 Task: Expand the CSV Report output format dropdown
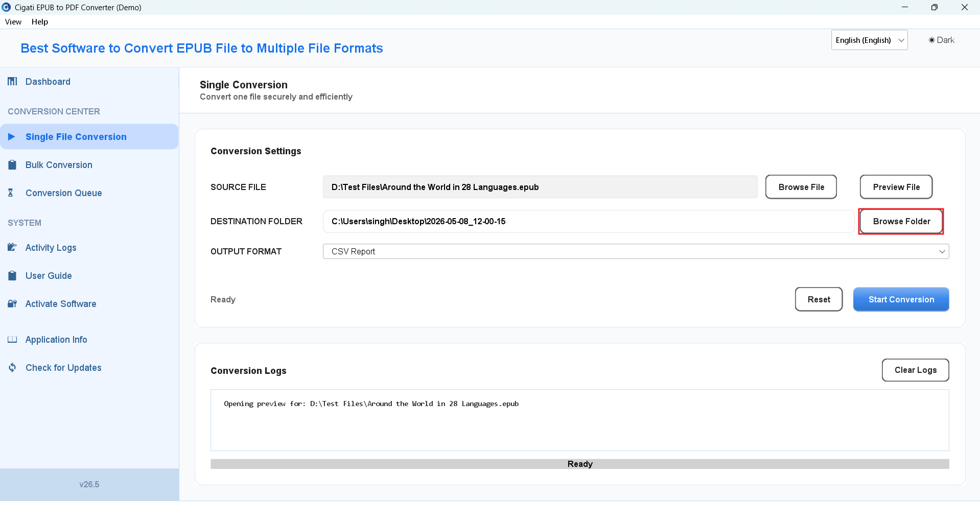click(x=636, y=251)
